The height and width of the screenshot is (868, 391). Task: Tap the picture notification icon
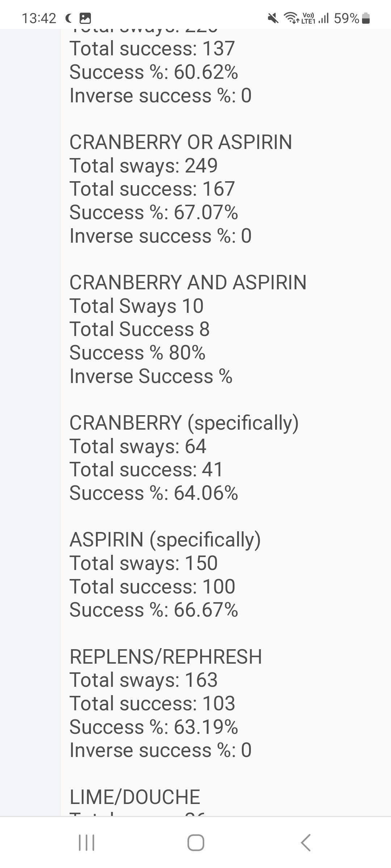point(85,18)
